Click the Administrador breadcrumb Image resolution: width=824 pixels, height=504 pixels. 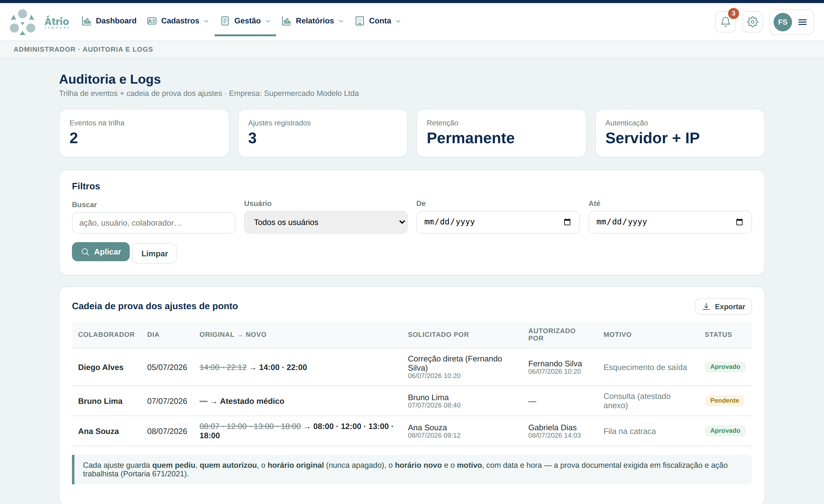(45, 49)
